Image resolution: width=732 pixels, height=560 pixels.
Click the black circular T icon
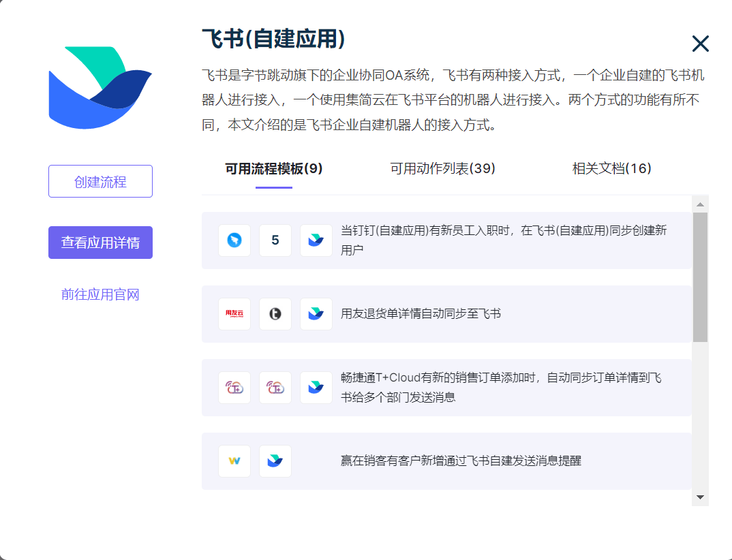[275, 314]
